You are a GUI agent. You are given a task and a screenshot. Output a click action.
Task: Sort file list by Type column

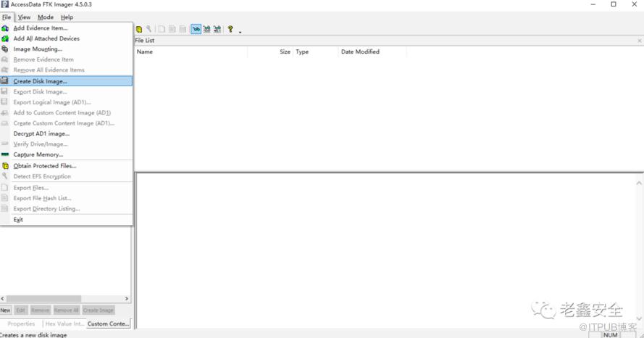coord(315,51)
